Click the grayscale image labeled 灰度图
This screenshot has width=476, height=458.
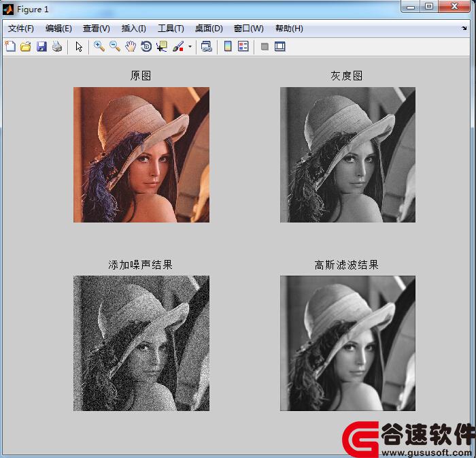[x=347, y=155]
